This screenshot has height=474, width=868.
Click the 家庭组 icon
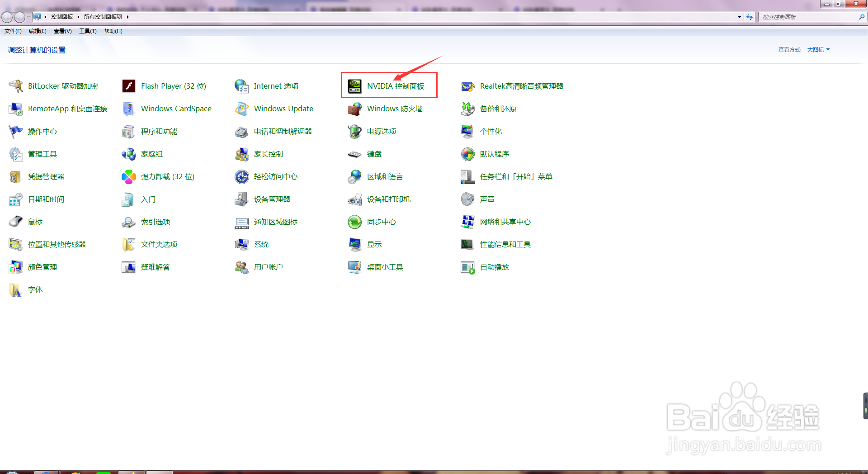click(129, 154)
